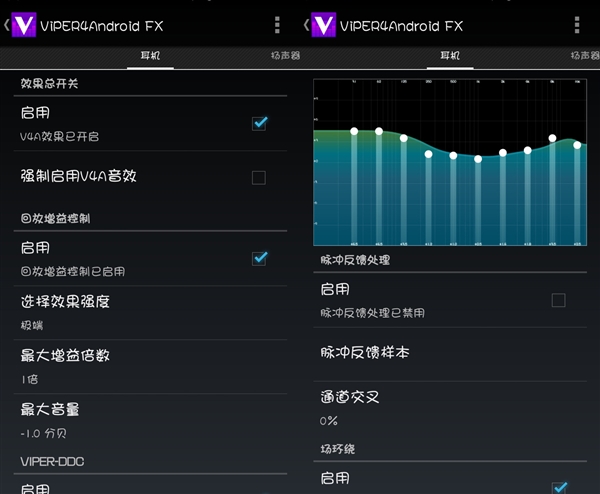Click 场环绕 section header
The image size is (600, 494).
(338, 449)
